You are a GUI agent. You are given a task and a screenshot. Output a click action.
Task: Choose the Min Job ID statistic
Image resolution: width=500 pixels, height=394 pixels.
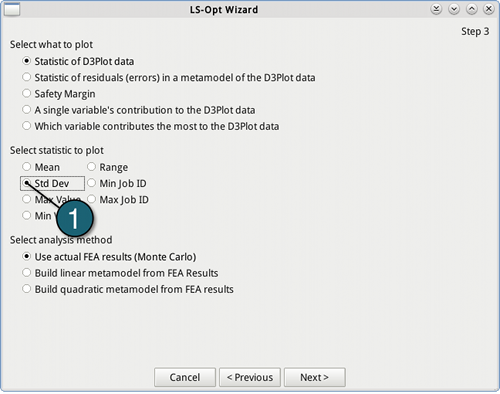pos(117,183)
